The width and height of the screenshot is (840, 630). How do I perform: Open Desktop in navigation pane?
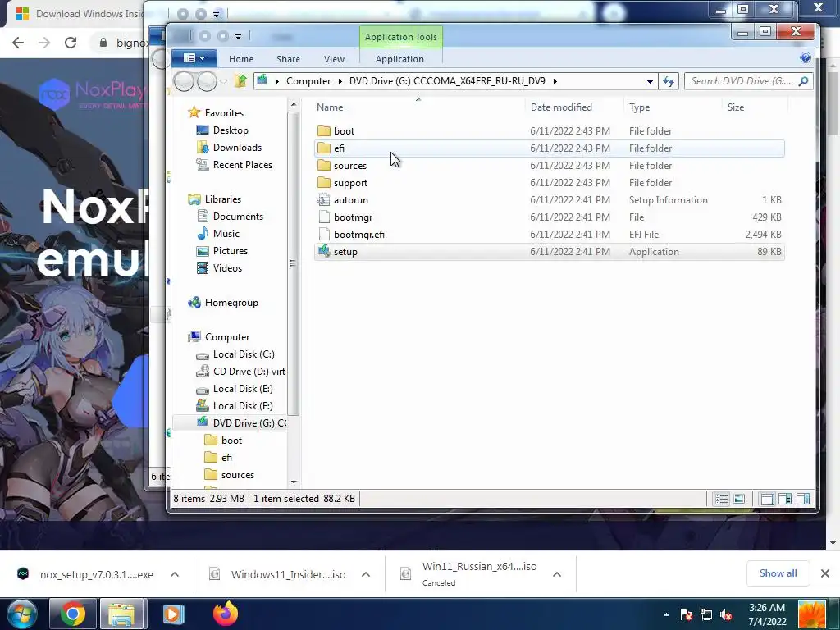coord(231,130)
